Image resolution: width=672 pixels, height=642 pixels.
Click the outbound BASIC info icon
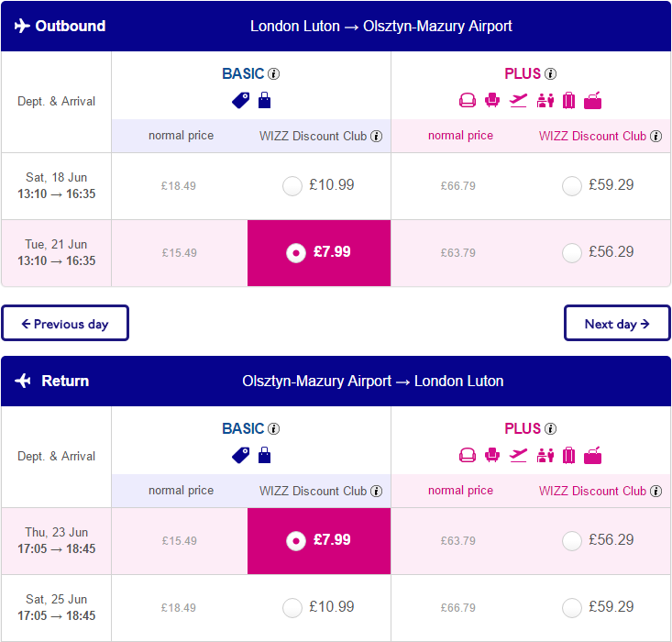tap(273, 73)
